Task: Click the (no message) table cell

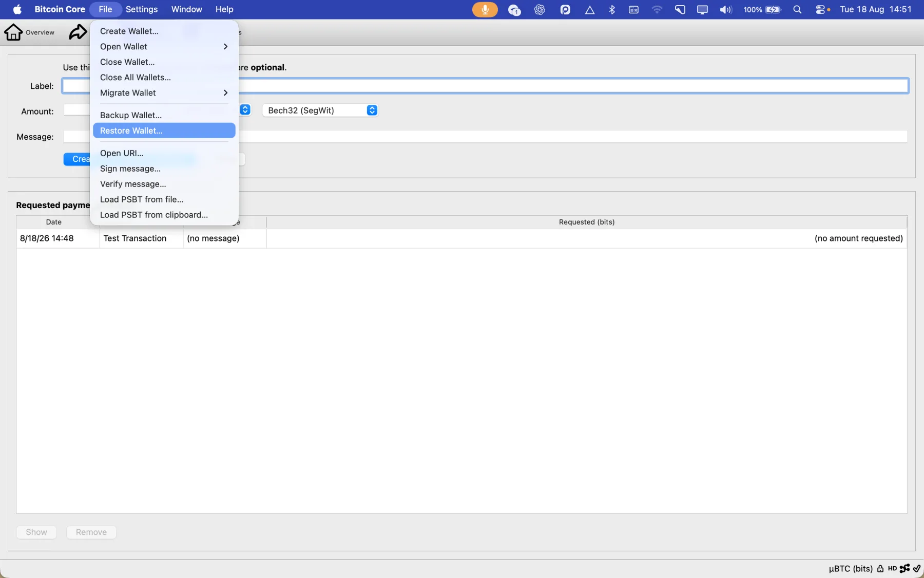Action: (225, 238)
